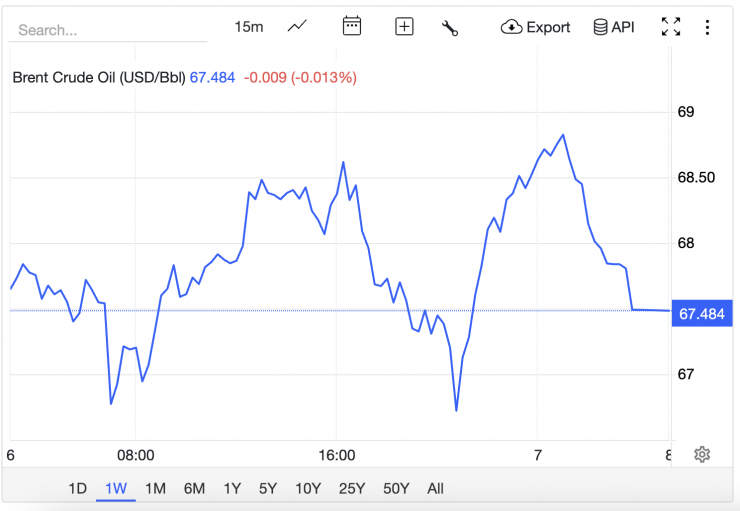Image resolution: width=740 pixels, height=511 pixels.
Task: Open the chart type line icon
Action: pos(297,27)
